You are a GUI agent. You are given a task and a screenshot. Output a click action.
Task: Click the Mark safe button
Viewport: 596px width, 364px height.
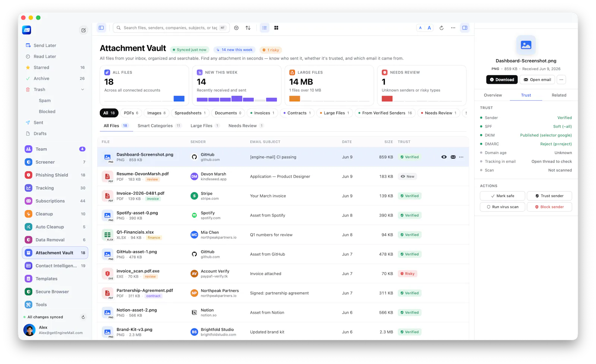[x=503, y=196]
